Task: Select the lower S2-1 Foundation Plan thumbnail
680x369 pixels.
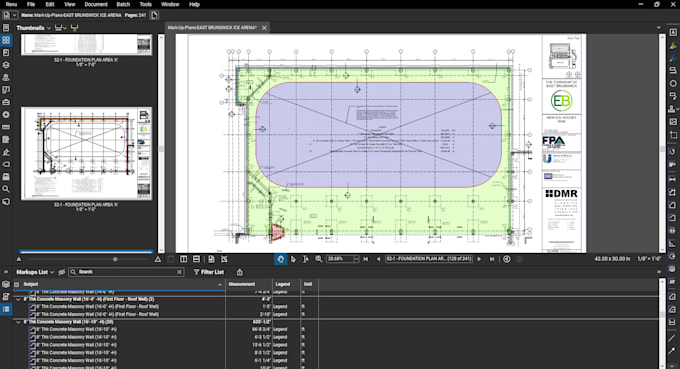Action: click(x=86, y=153)
